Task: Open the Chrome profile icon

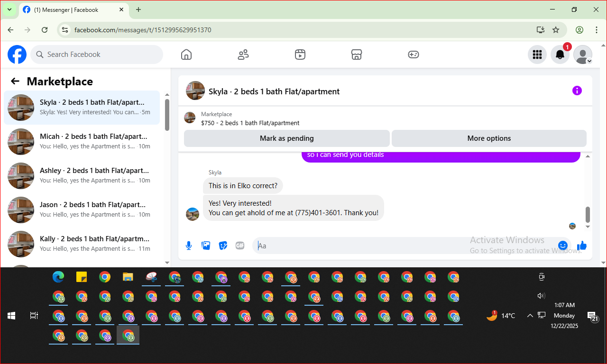Action: coord(579,30)
